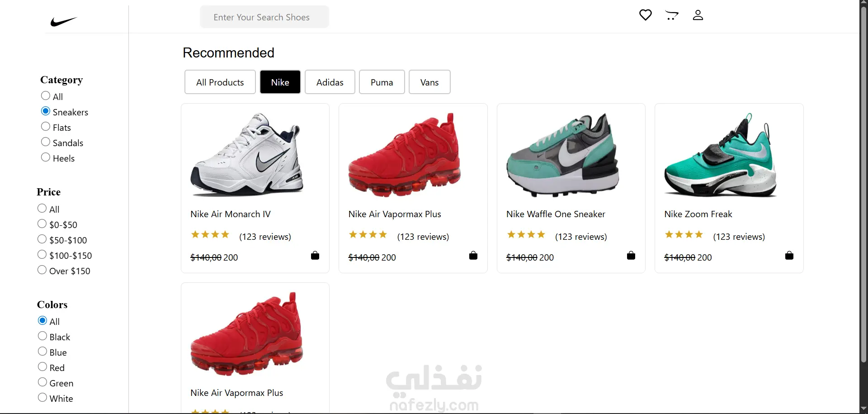Screen dimensions: 868x414
Task: Add Nike Waffle One Sneaker to bag
Action: (631, 256)
